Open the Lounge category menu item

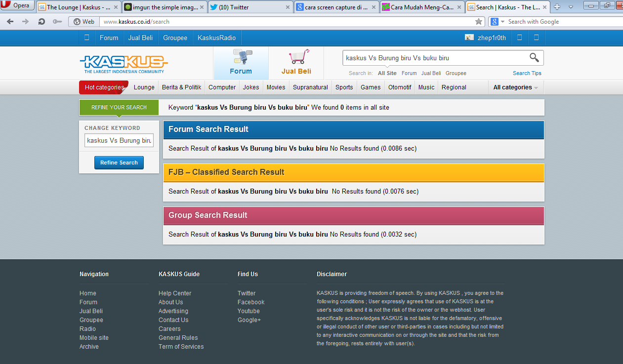click(x=144, y=87)
